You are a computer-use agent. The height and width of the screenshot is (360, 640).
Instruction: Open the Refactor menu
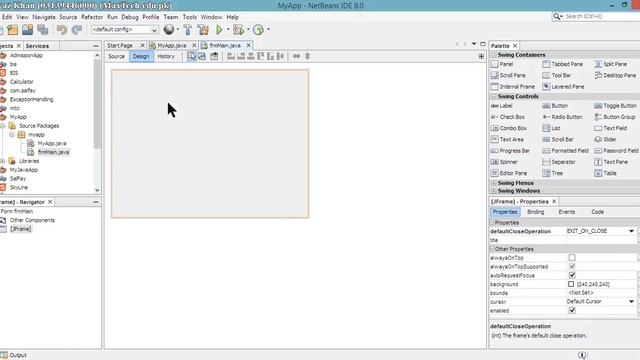click(x=92, y=17)
